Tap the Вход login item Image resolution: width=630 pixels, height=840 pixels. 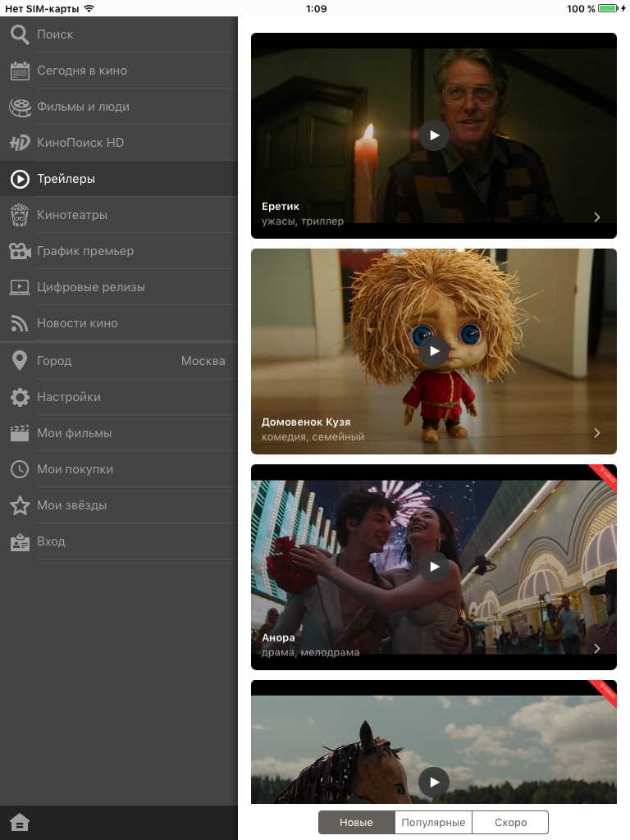pos(119,541)
